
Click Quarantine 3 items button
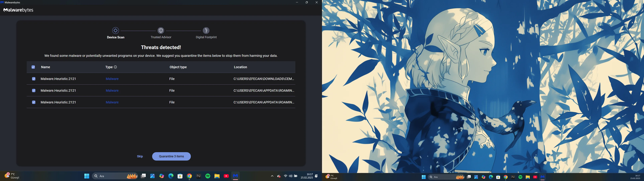pos(172,157)
